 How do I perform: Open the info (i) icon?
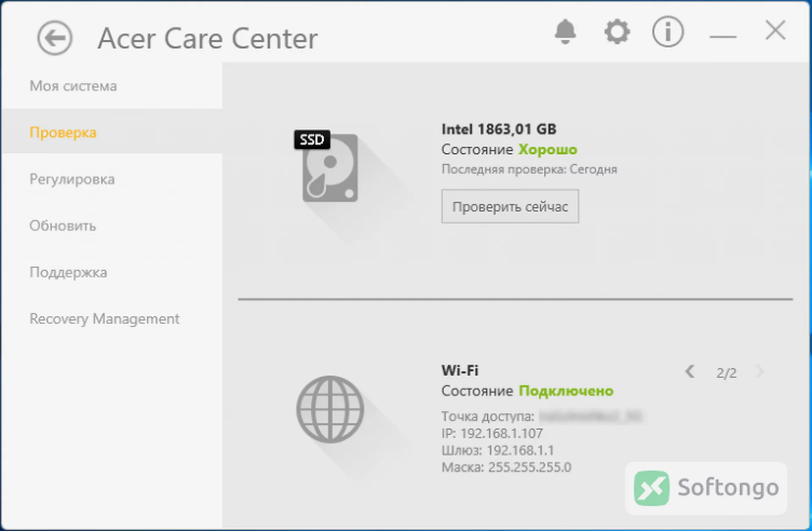668,32
